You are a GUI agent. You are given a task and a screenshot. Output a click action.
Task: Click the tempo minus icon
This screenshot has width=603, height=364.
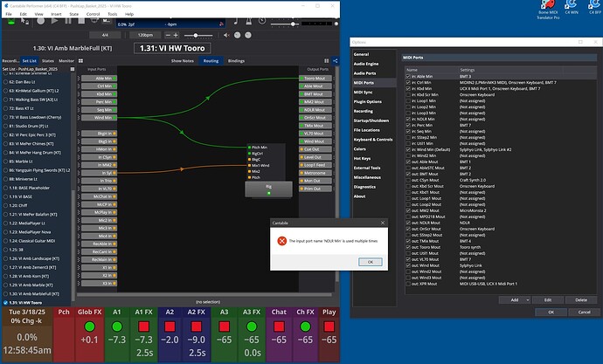click(168, 35)
